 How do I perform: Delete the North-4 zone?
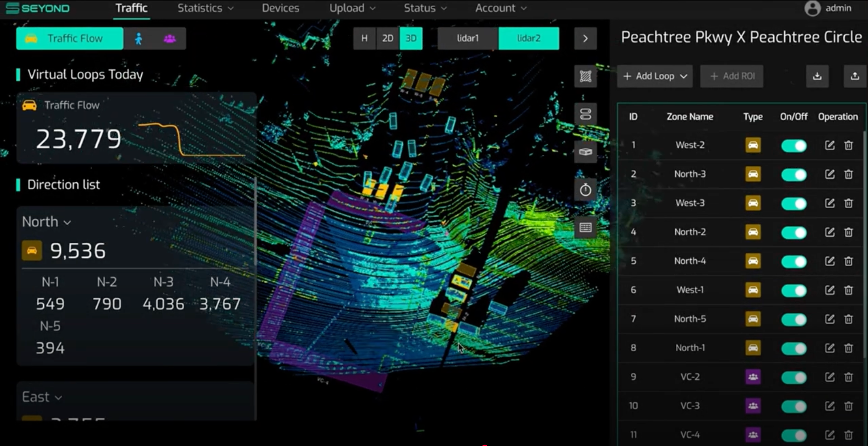(849, 261)
